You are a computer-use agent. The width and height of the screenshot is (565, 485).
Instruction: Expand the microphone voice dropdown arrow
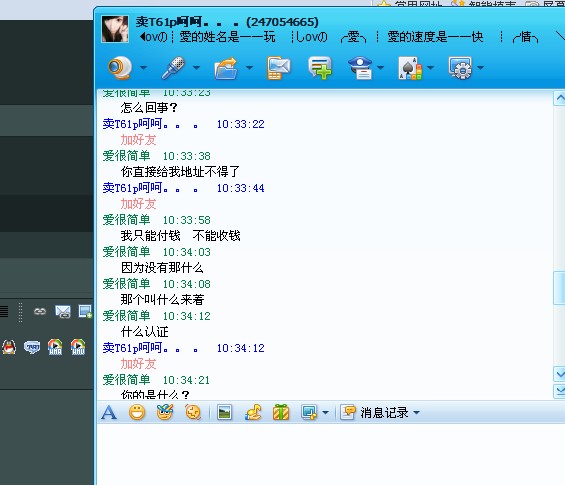point(196,67)
